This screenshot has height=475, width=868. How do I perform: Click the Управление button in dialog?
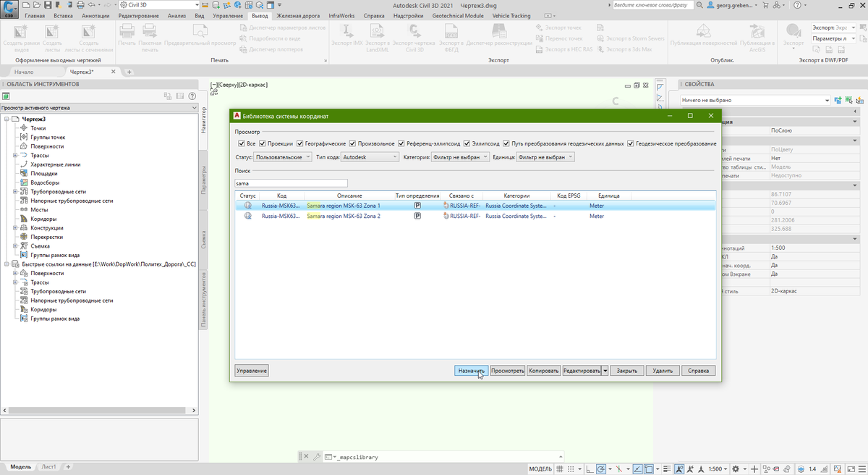[x=252, y=371]
